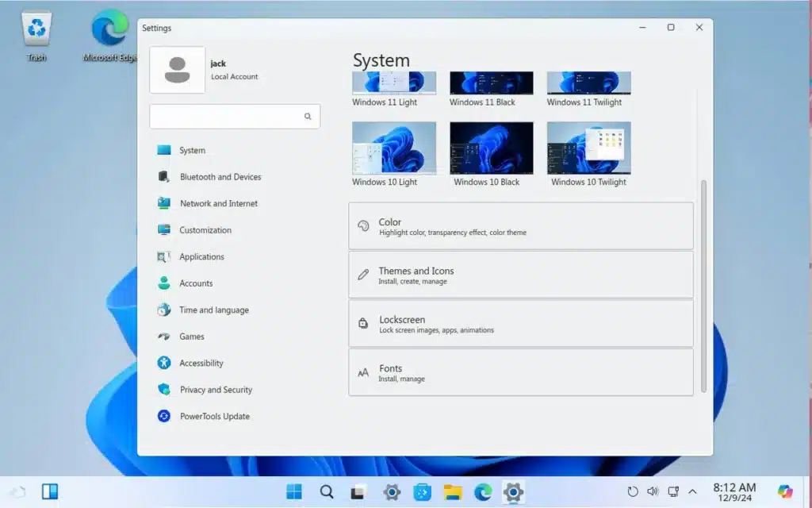
Task: Click active Settings gear on taskbar
Action: (x=513, y=492)
